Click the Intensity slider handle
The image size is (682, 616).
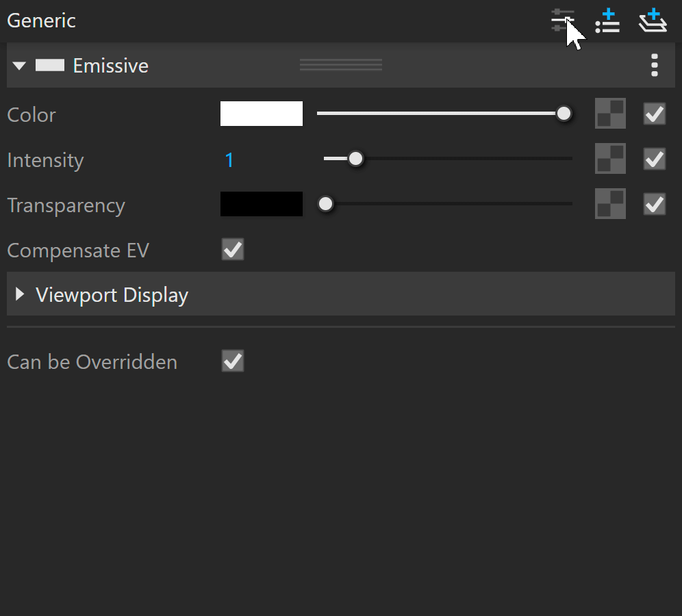click(x=356, y=159)
